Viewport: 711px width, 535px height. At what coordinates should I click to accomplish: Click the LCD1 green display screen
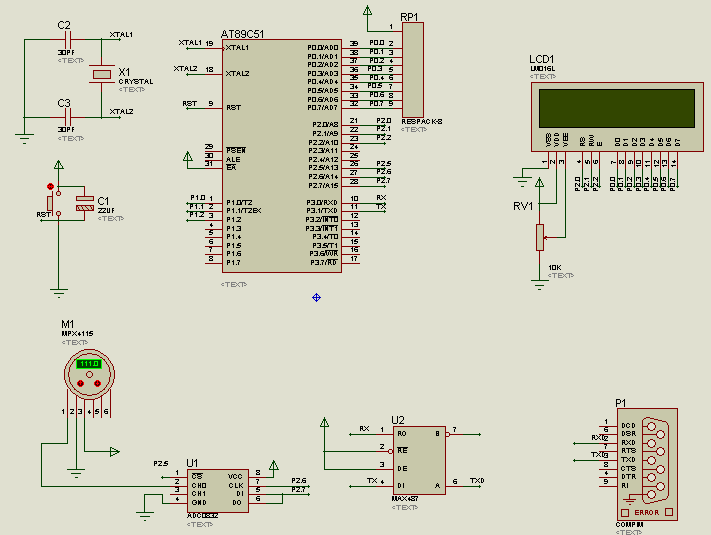click(x=617, y=108)
